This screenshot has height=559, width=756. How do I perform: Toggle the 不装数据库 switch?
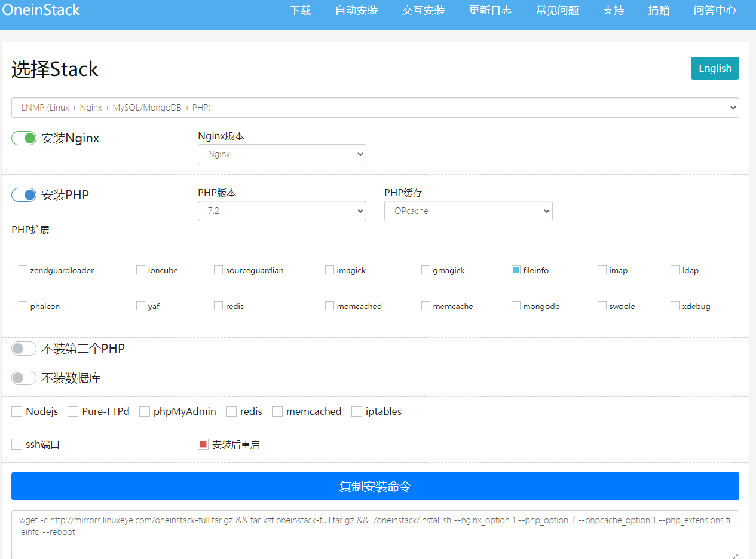point(24,378)
